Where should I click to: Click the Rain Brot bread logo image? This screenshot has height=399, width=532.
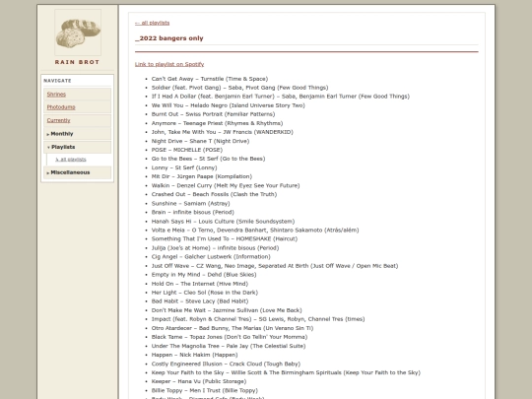(78, 33)
